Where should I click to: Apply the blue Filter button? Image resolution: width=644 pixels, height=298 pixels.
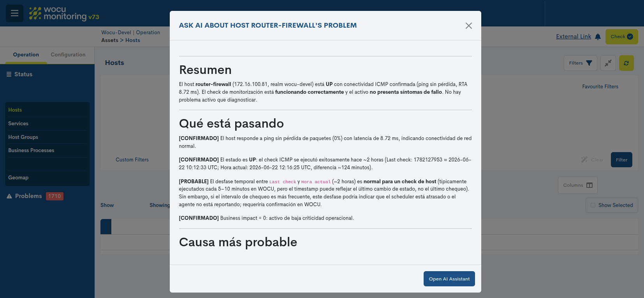point(621,160)
